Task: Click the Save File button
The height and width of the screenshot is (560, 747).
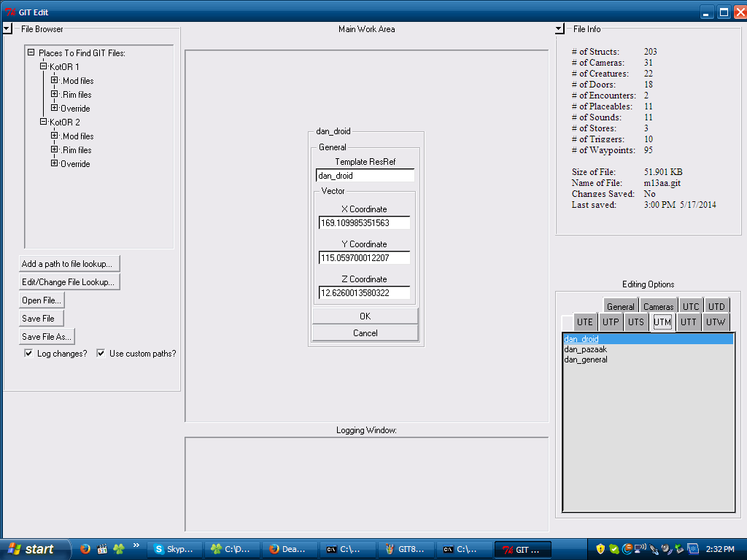Action: click(x=41, y=318)
